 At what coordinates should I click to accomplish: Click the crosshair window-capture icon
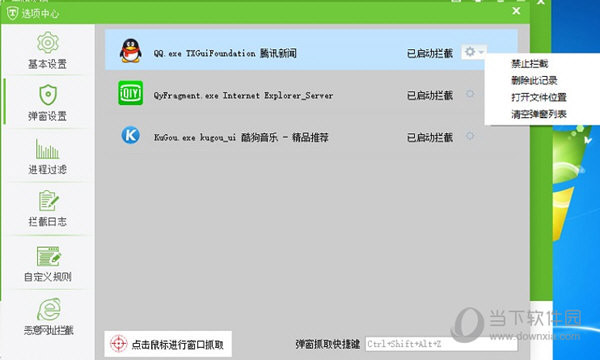tap(119, 344)
